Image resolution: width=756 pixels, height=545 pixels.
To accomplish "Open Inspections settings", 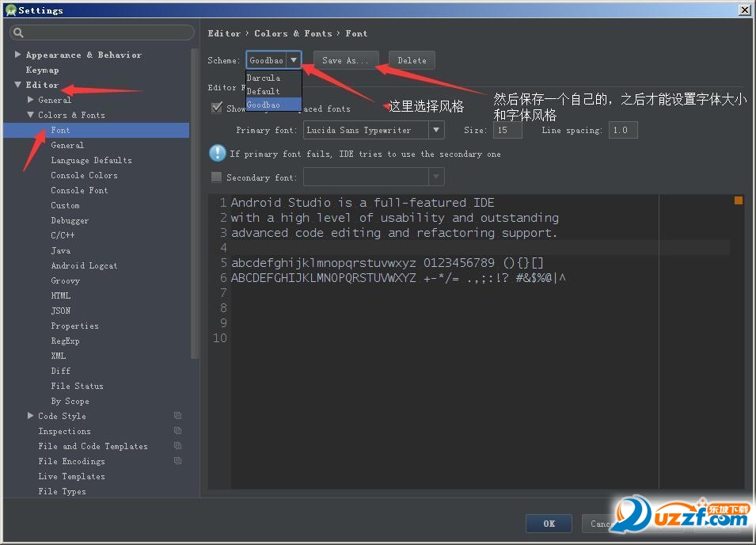I will (64, 431).
